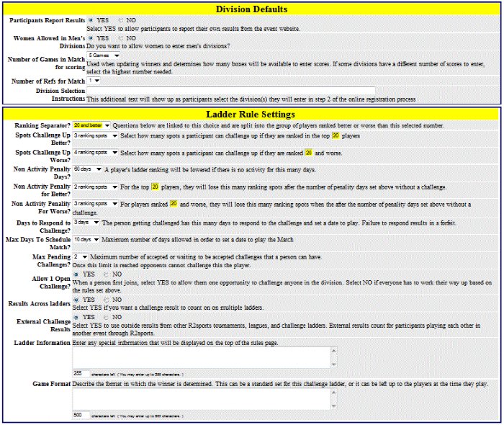Choose NO for Women Allowed in Men's Divisions
The height and width of the screenshot is (425, 504).
pyautogui.click(x=120, y=37)
